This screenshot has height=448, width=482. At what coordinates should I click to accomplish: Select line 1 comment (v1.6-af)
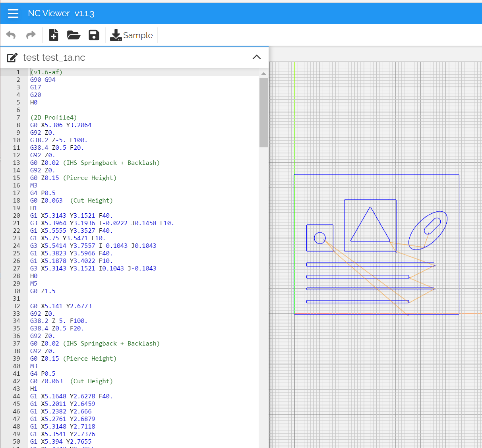coord(46,72)
